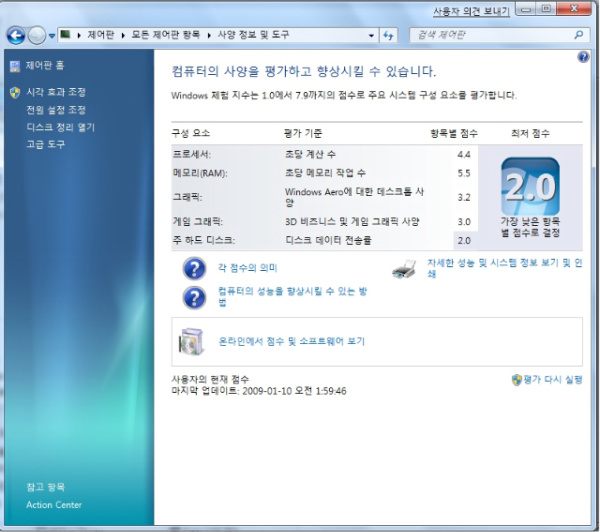Expand arrow before 모든 제어판 항목
This screenshot has width=600, height=532.
(x=123, y=35)
